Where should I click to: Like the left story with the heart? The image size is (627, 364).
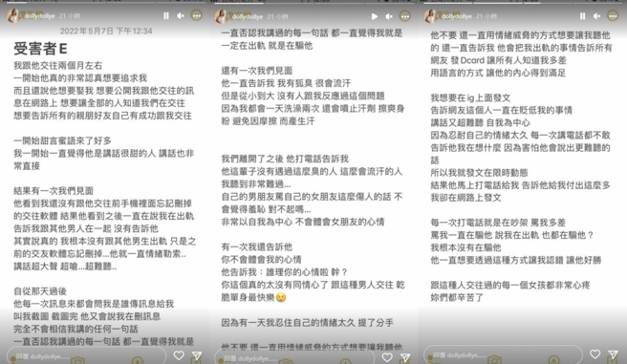[179, 354]
